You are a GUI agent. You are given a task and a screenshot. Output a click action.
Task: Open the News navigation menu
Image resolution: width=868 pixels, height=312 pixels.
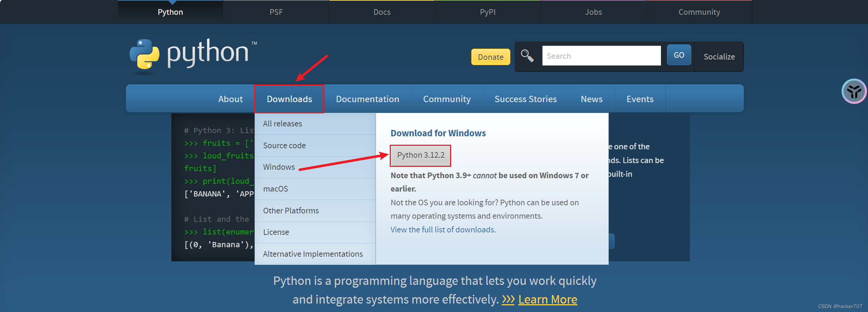[x=591, y=99]
